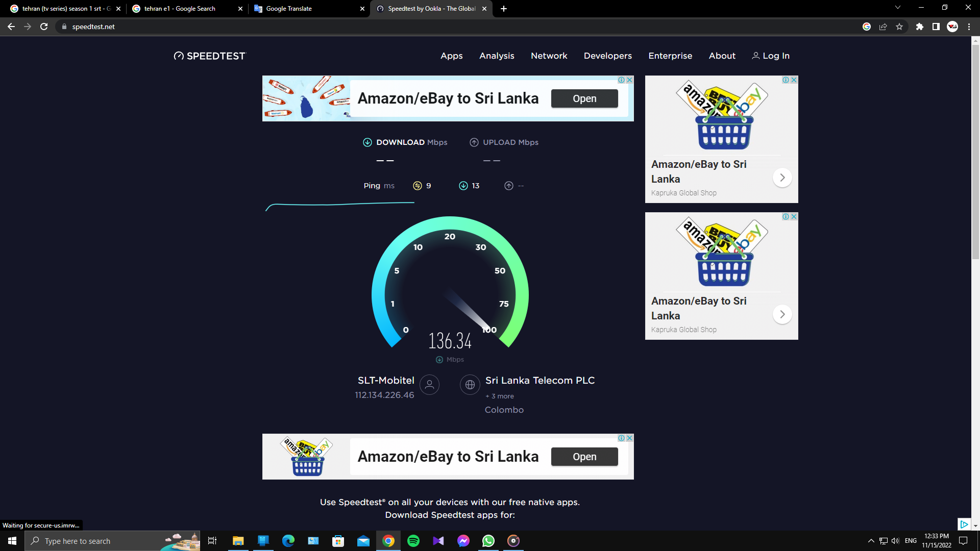This screenshot has width=980, height=551.
Task: Click the page vertical scrollbar
Action: (975, 152)
